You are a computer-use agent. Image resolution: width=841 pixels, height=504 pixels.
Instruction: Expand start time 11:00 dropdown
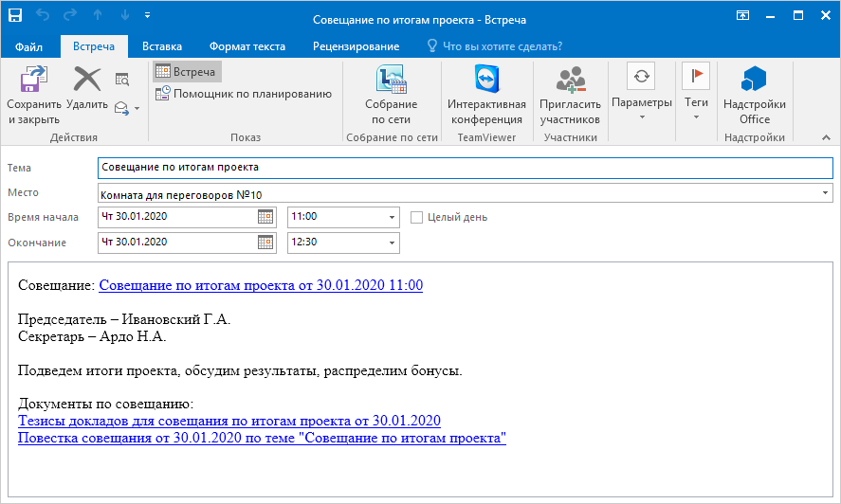point(392,217)
